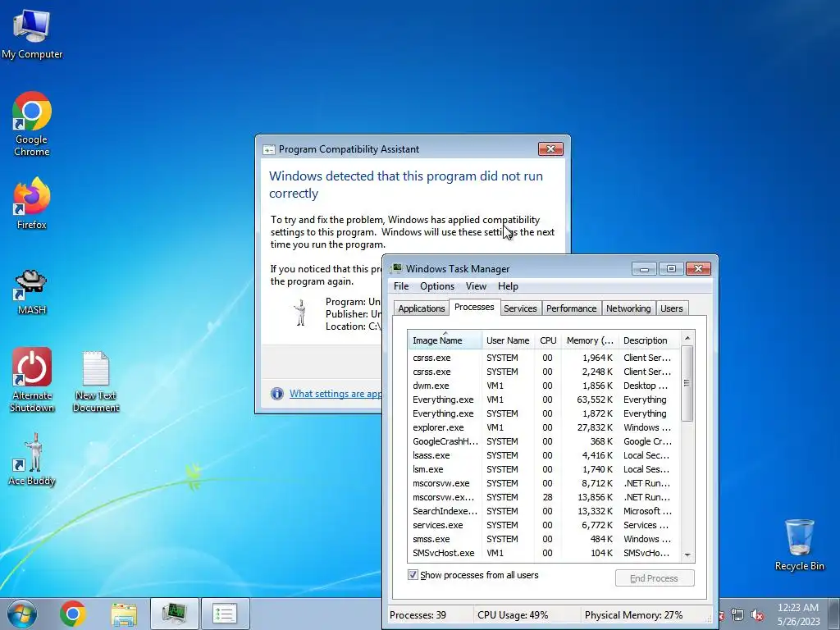Viewport: 840px width, 630px height.
Task: Select the GoogleCrashH... process row
Action: (x=544, y=441)
